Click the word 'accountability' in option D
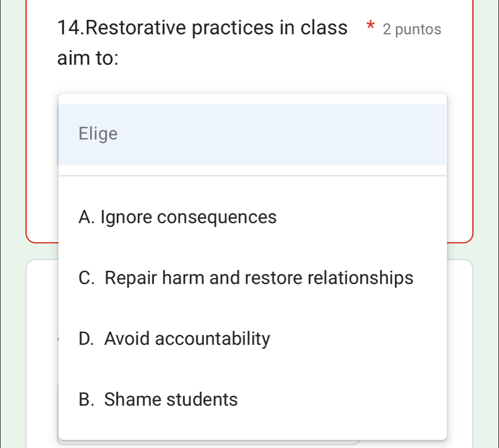 [212, 339]
